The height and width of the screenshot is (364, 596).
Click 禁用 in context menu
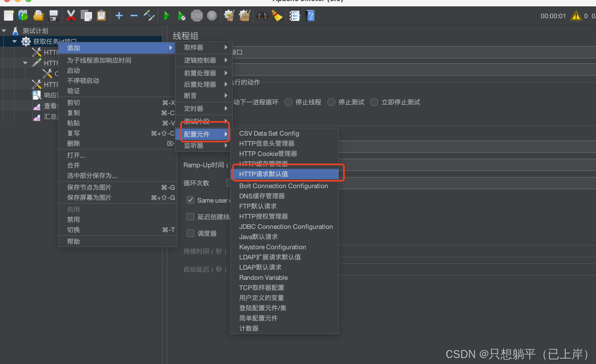point(73,220)
